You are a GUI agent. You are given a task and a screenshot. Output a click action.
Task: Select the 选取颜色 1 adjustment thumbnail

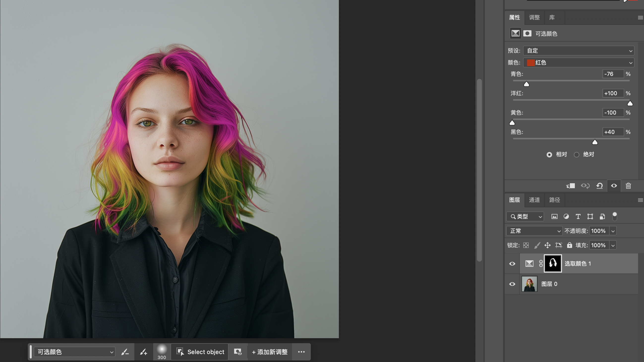(529, 264)
